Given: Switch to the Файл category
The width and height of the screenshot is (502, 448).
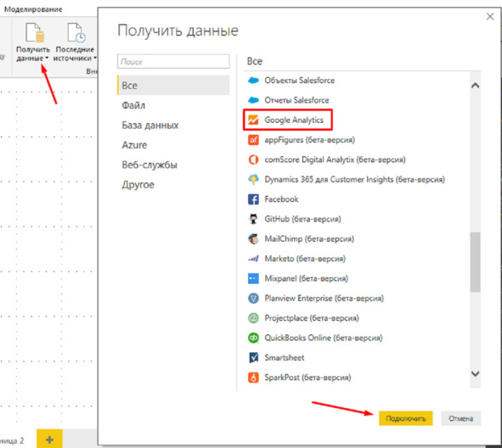Looking at the screenshot, I should (x=133, y=105).
